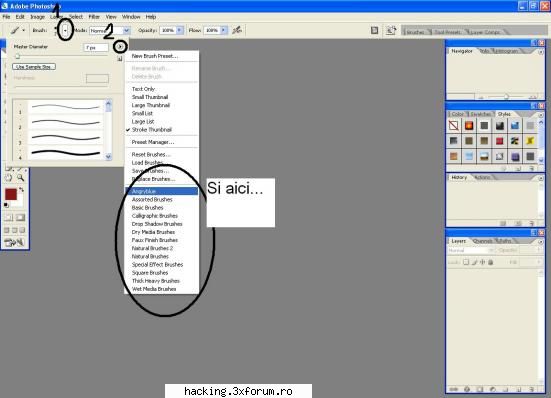Open the Filter menu
Screen dimensions: 551x398
click(94, 17)
